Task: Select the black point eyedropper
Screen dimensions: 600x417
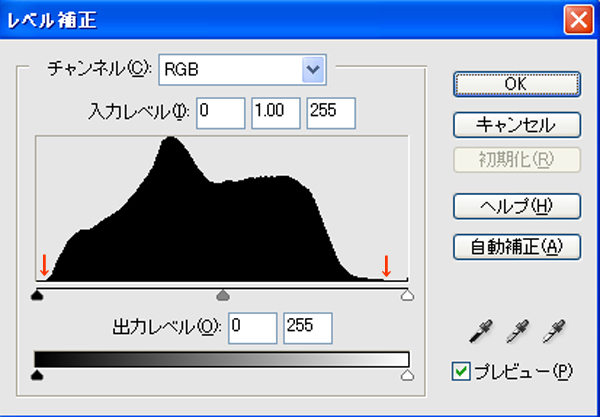Action: (x=481, y=331)
